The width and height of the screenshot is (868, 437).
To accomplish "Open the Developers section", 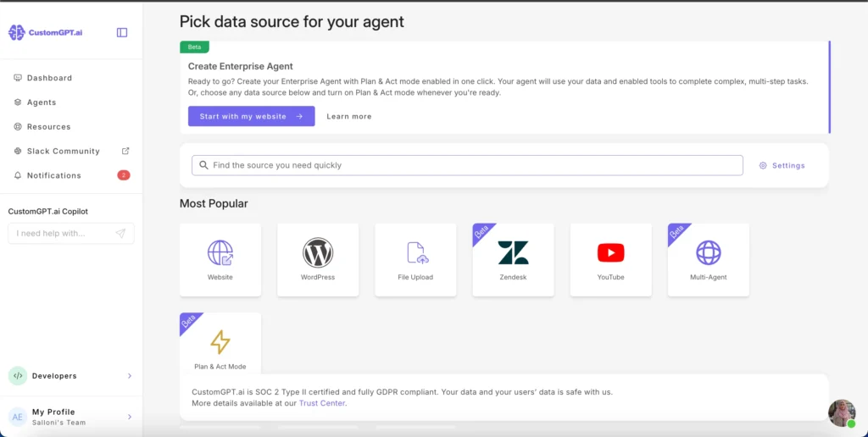I will coord(71,375).
